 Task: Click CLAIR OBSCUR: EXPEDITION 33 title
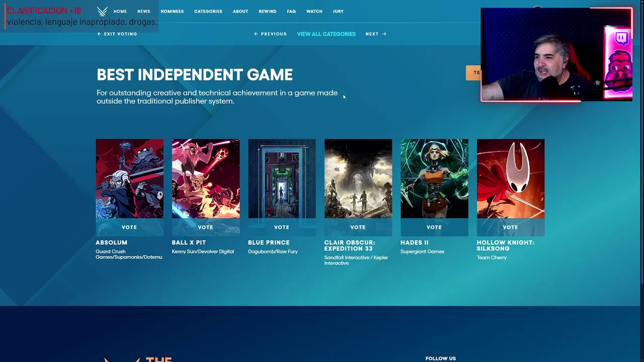pyautogui.click(x=350, y=245)
